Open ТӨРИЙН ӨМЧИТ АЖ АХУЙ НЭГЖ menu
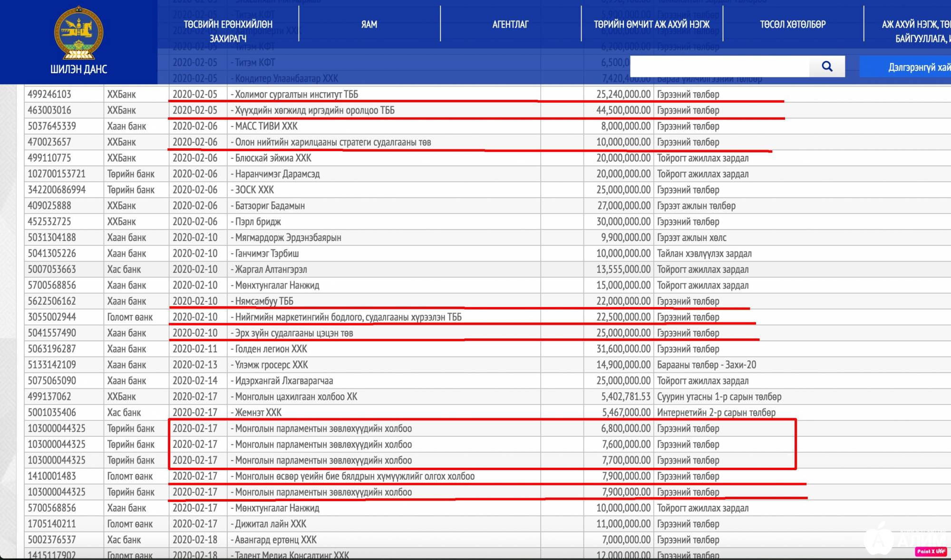 click(x=651, y=24)
